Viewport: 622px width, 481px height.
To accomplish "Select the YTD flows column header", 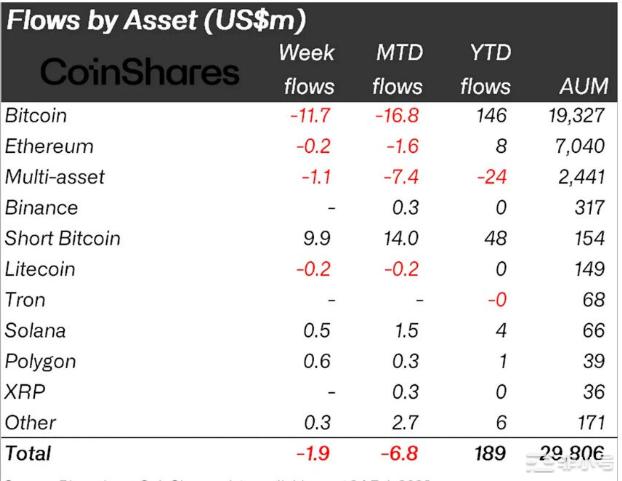I will 485,69.
